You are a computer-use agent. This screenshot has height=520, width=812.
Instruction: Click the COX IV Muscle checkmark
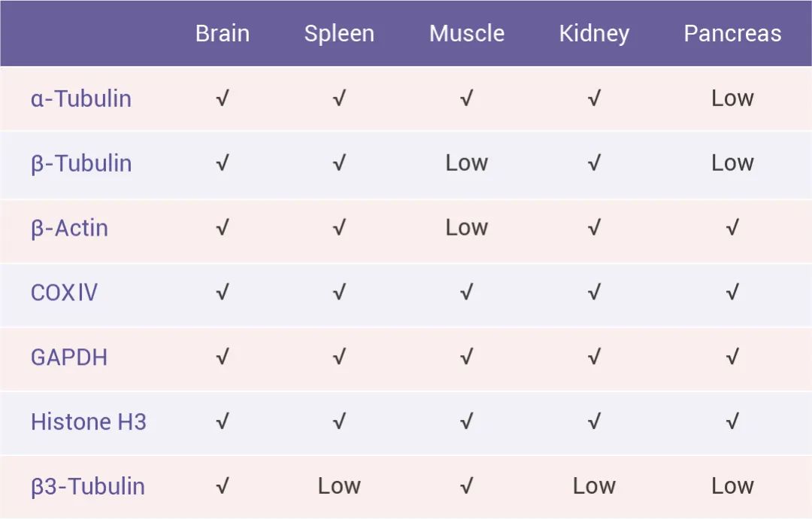(x=467, y=293)
